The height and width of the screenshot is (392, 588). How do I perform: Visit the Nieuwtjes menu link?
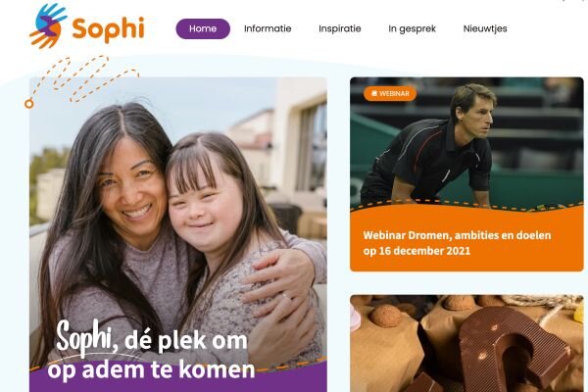pyautogui.click(x=485, y=28)
